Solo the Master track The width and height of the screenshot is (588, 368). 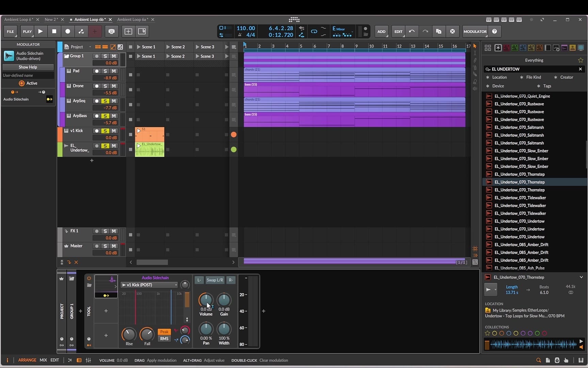tap(105, 246)
